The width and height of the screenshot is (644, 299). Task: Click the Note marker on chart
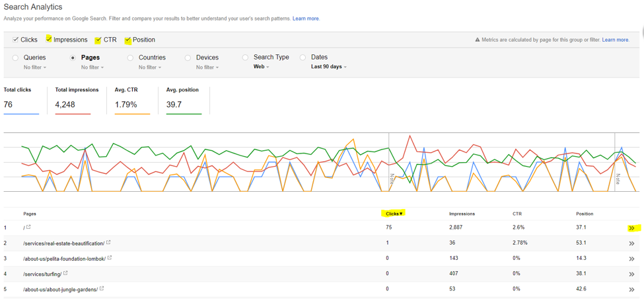(x=392, y=179)
